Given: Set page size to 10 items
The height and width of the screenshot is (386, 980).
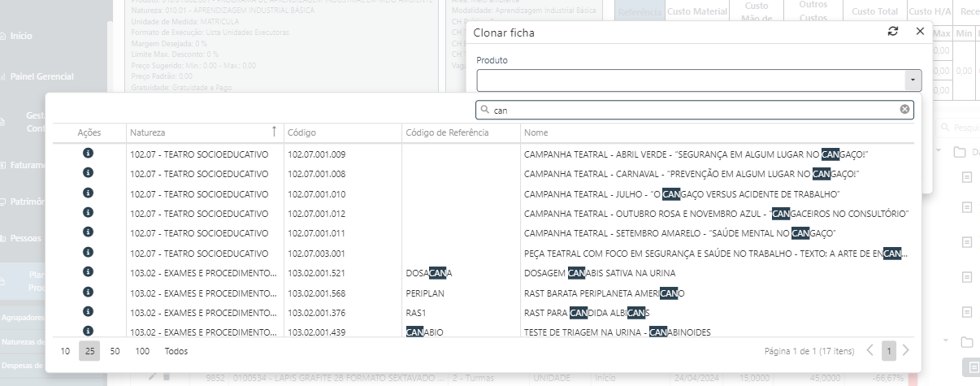Looking at the screenshot, I should 65,351.
